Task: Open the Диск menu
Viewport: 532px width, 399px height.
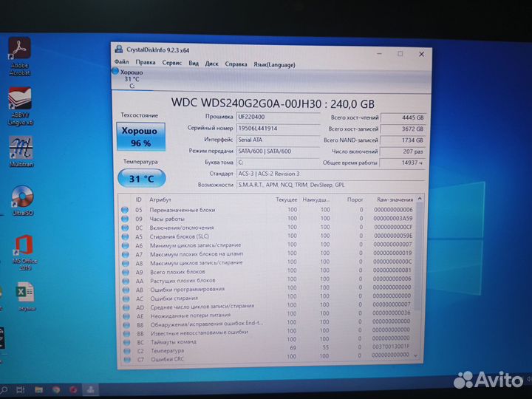Action: click(211, 64)
